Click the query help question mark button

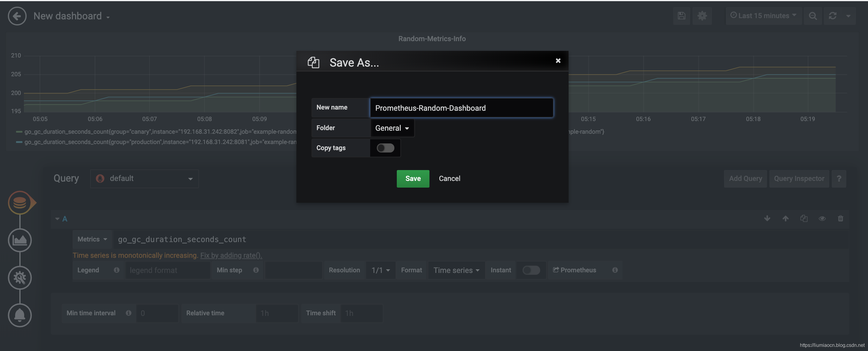(x=839, y=179)
